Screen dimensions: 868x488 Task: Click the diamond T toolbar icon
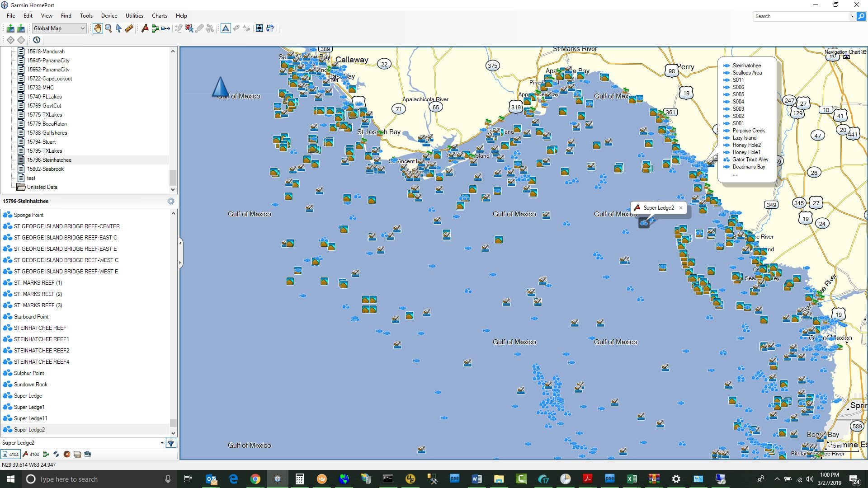click(10, 40)
